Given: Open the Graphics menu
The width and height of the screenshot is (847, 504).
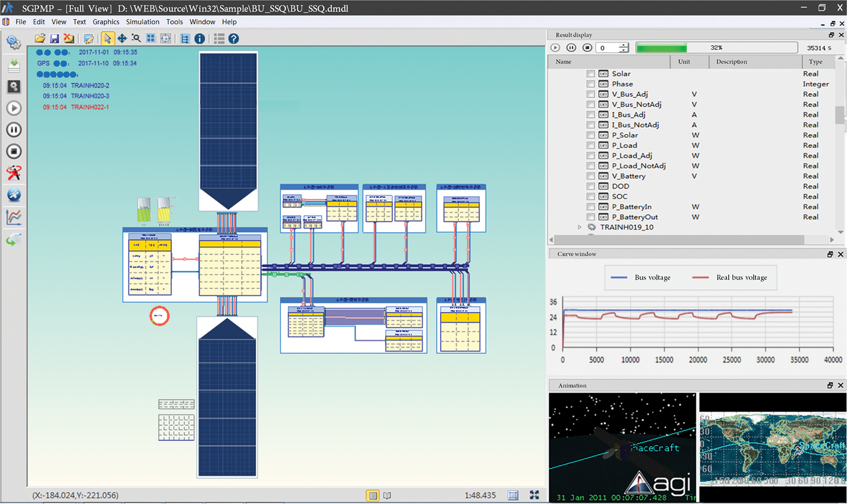Looking at the screenshot, I should 105,22.
